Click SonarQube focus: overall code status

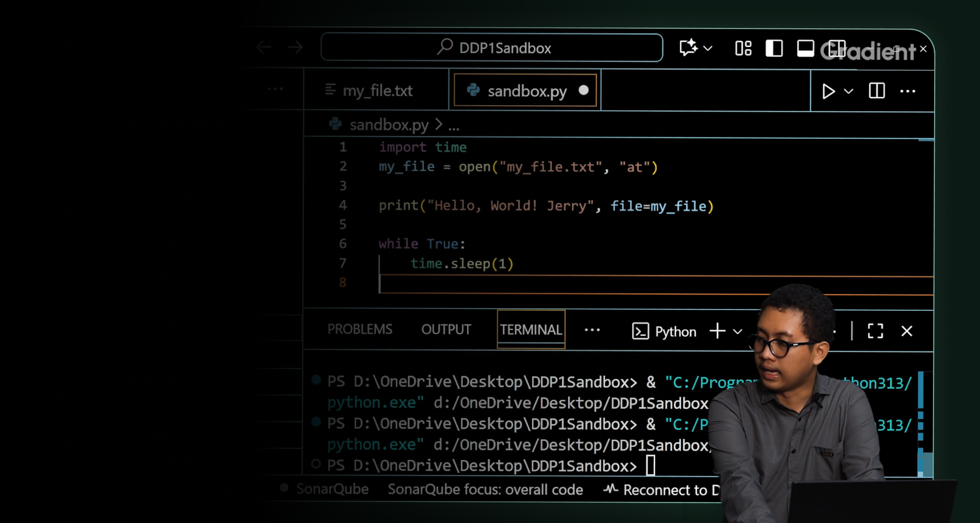click(x=485, y=490)
